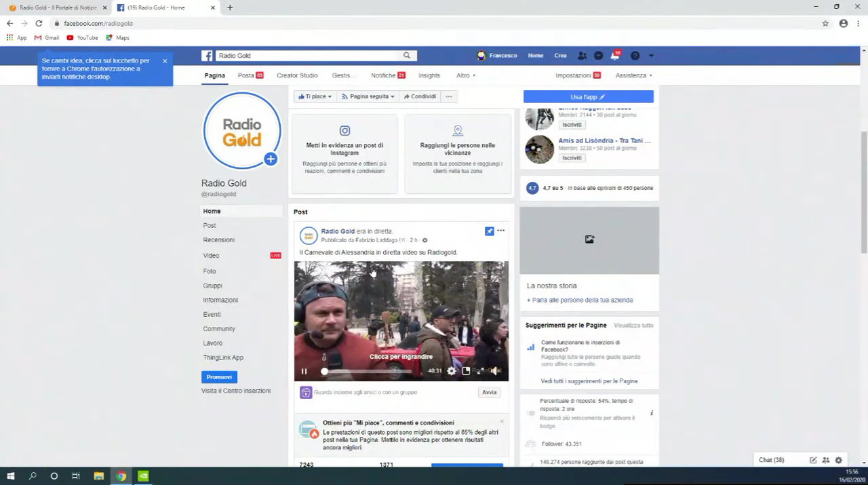Click the location pin icon for nearby people

click(x=458, y=130)
